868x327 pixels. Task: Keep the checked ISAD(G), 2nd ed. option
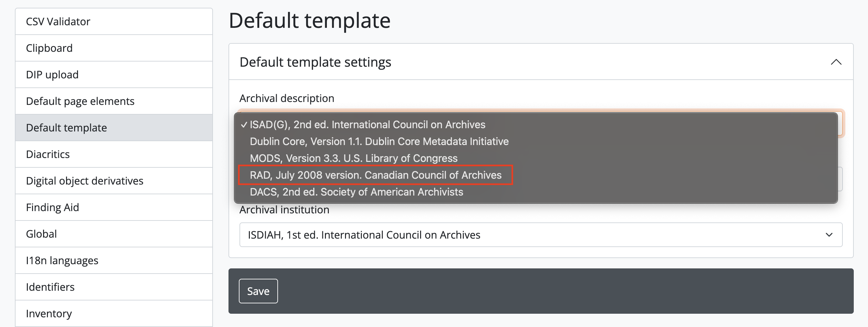pyautogui.click(x=367, y=124)
